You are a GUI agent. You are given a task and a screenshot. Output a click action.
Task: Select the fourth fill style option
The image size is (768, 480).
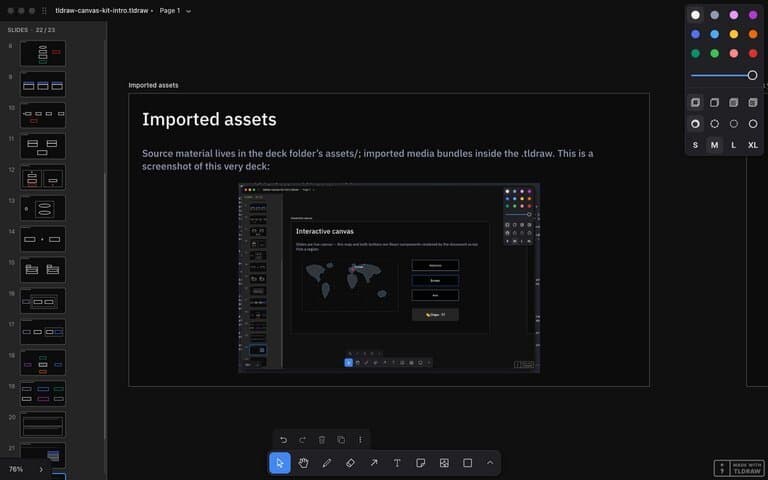pyautogui.click(x=753, y=102)
